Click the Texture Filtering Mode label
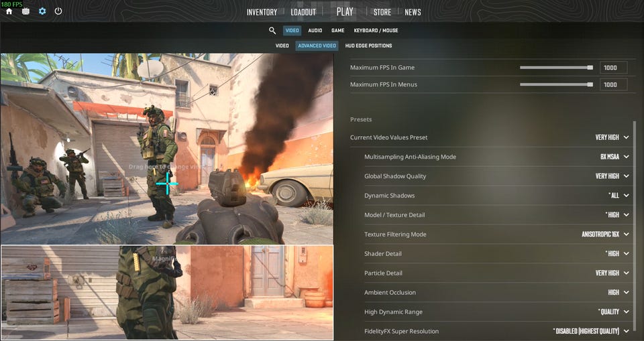Screen dimensions: 644x341 395,234
